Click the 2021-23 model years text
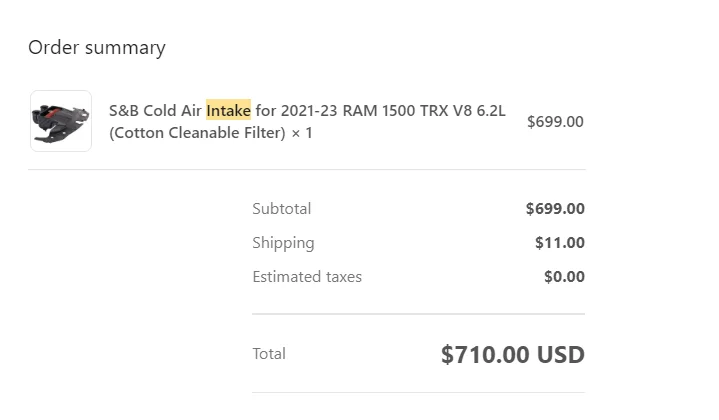 coord(309,110)
